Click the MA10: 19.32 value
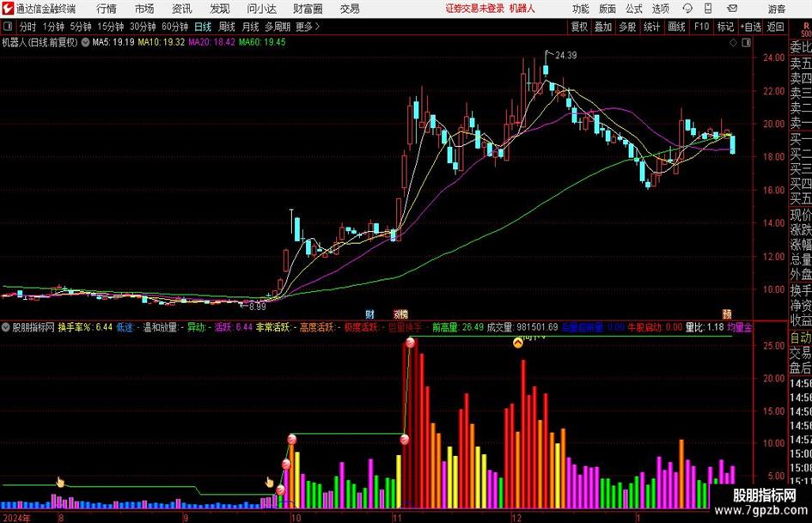This screenshot has width=812, height=523. (161, 42)
